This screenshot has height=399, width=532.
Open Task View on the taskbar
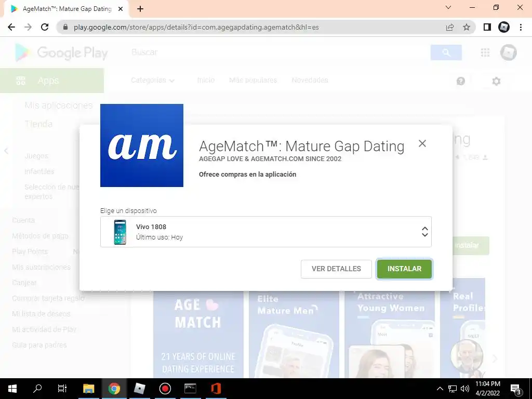pyautogui.click(x=62, y=389)
